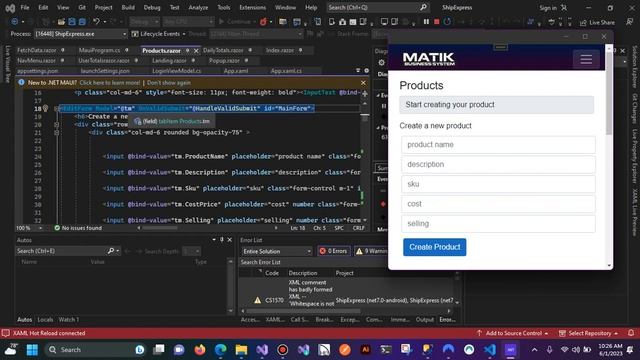Viewport: 640px width, 360px height.
Task: Pause debugging with the Break All icon
Action: [x=426, y=22]
